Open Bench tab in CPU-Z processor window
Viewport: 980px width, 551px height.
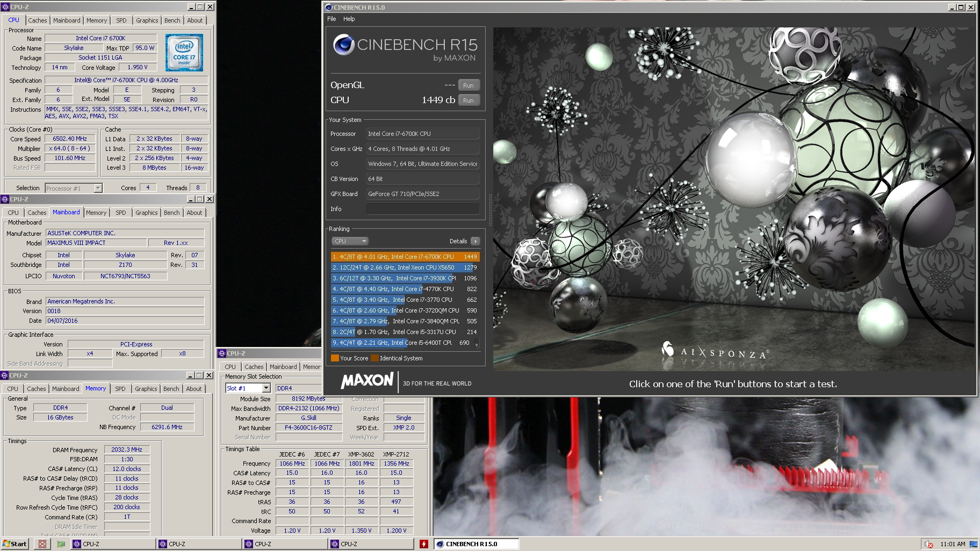[172, 20]
